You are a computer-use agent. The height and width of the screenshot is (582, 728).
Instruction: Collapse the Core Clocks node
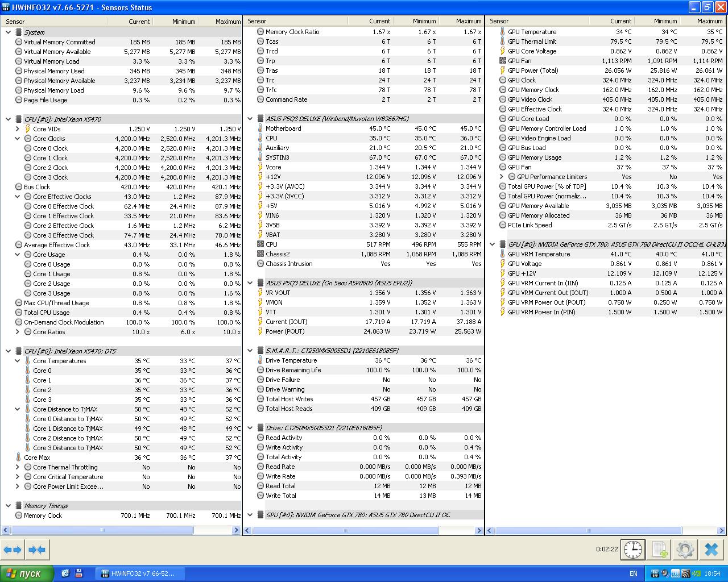[x=18, y=139]
